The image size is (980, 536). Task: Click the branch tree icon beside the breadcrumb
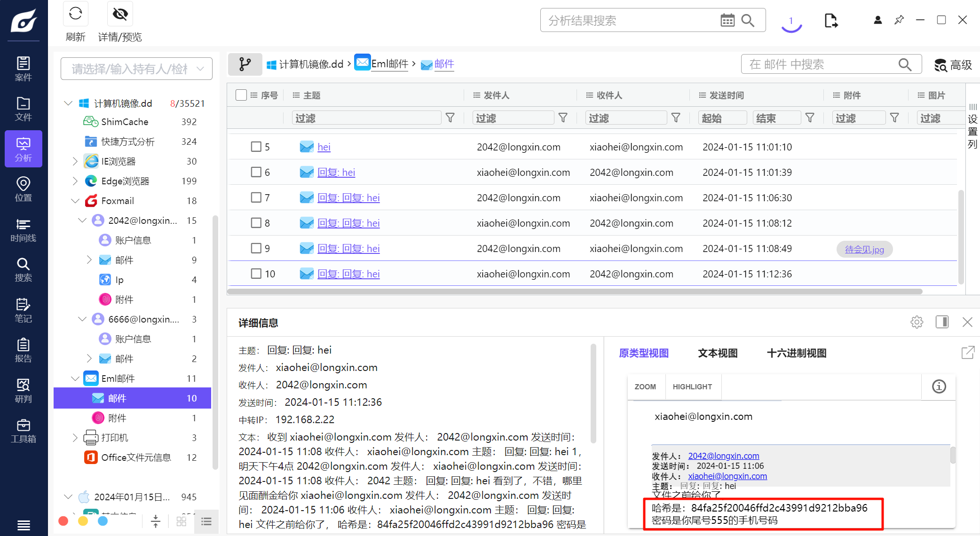pos(245,64)
